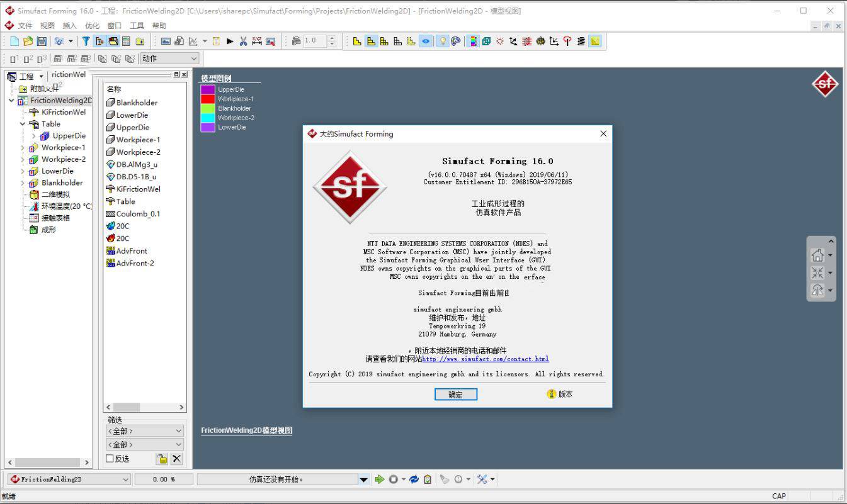Click the calculator icon in the toolbar

(x=126, y=41)
